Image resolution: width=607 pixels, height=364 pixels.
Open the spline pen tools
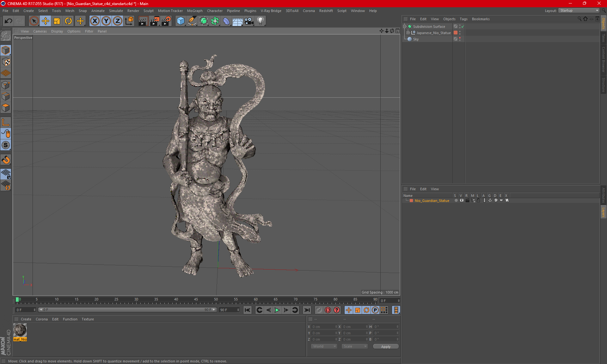pyautogui.click(x=192, y=21)
